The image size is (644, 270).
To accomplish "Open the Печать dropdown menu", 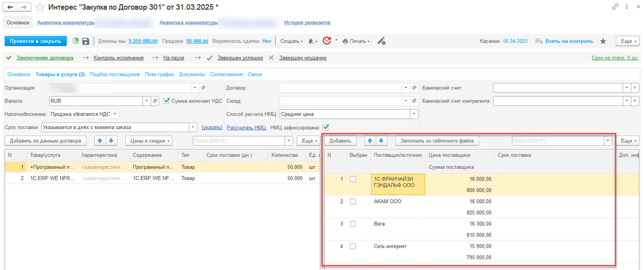I will coord(357,41).
